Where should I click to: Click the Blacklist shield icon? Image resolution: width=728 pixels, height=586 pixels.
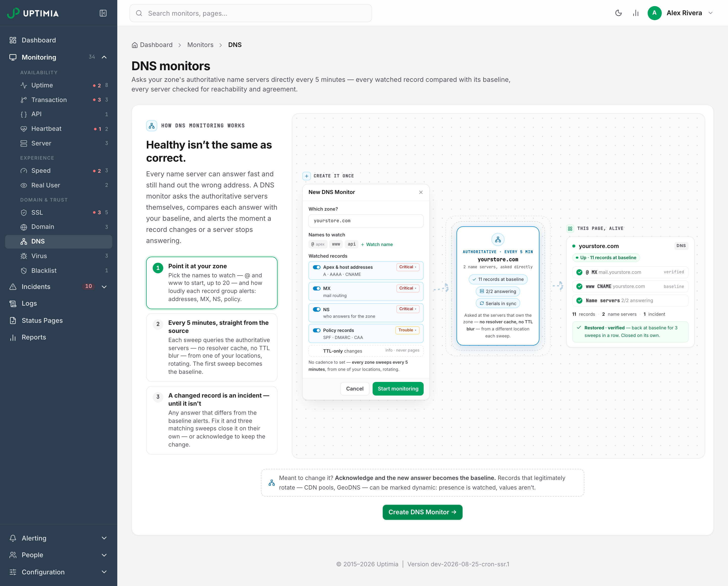tap(24, 270)
